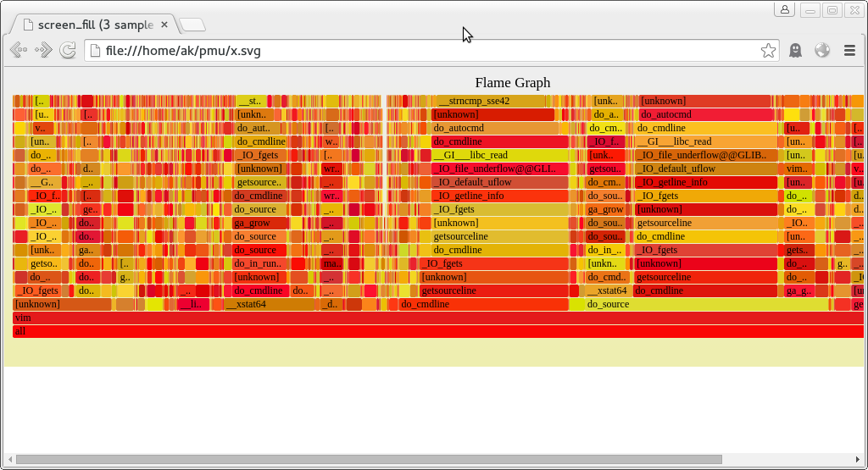Open the Chrome hamburger menu

(x=849, y=51)
